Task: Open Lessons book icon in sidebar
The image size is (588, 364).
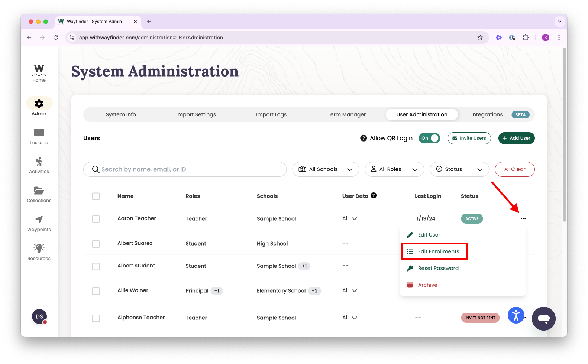Action: tap(39, 133)
